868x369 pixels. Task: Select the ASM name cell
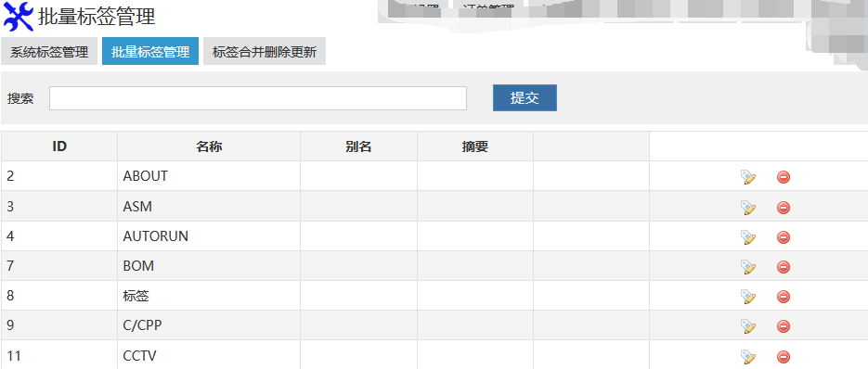pyautogui.click(x=209, y=207)
